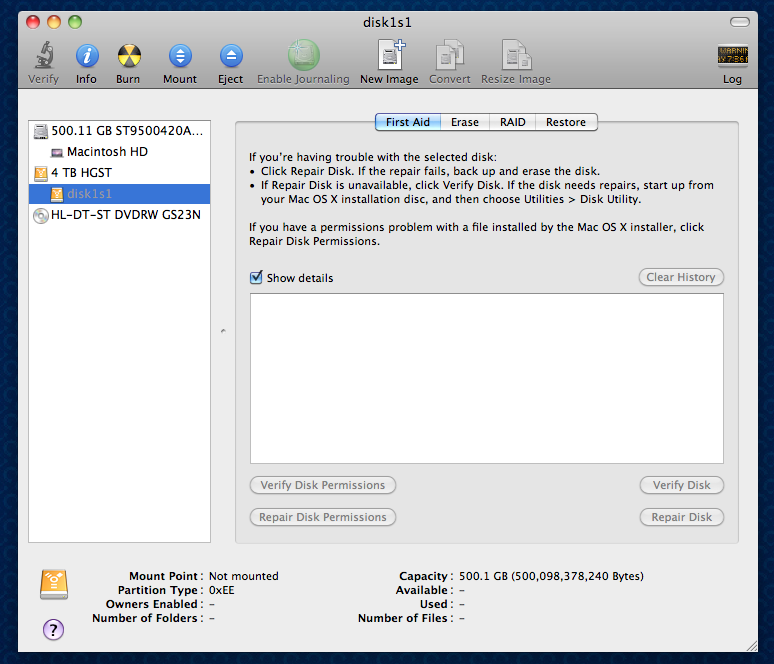The height and width of the screenshot is (664, 774).
Task: Open the Restore tab
Action: tap(566, 122)
